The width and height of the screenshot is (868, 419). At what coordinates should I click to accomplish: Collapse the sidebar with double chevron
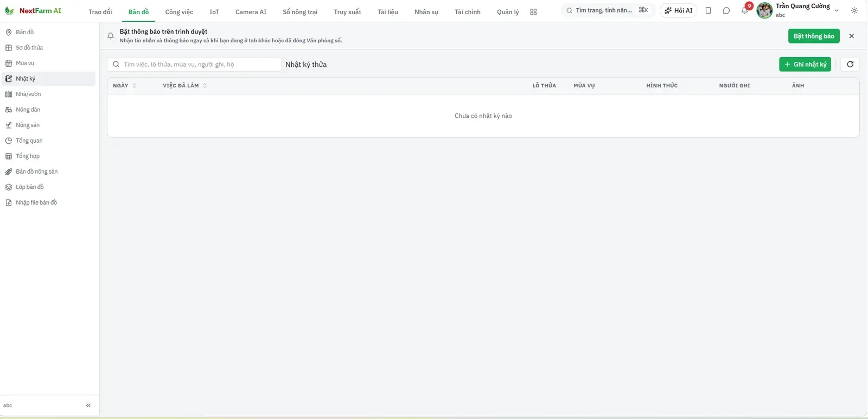tap(88, 405)
